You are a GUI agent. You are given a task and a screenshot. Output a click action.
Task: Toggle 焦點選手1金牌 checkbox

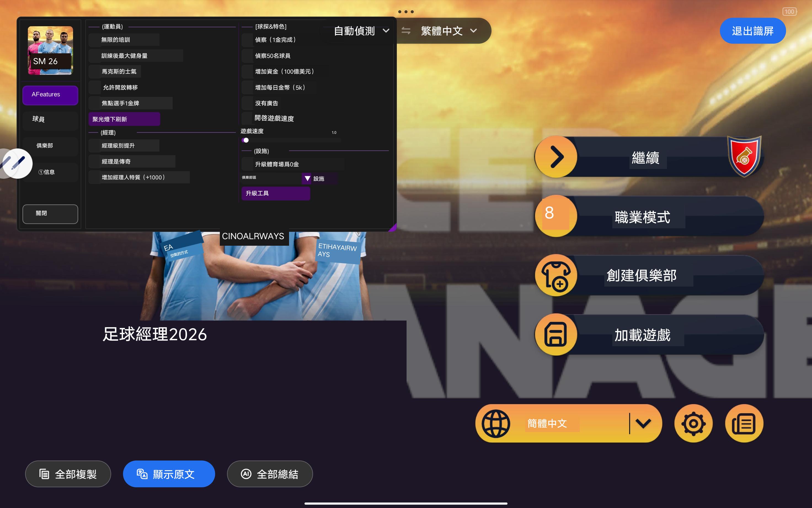click(x=95, y=103)
